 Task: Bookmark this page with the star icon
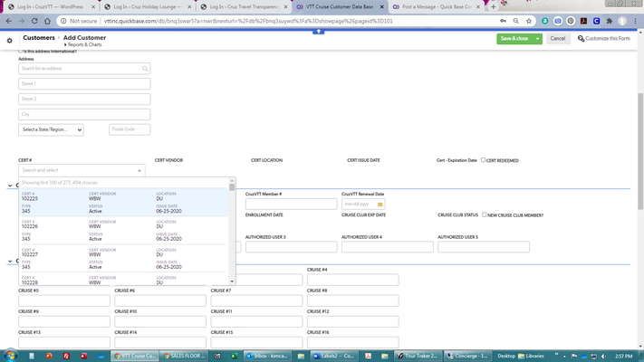click(x=529, y=21)
